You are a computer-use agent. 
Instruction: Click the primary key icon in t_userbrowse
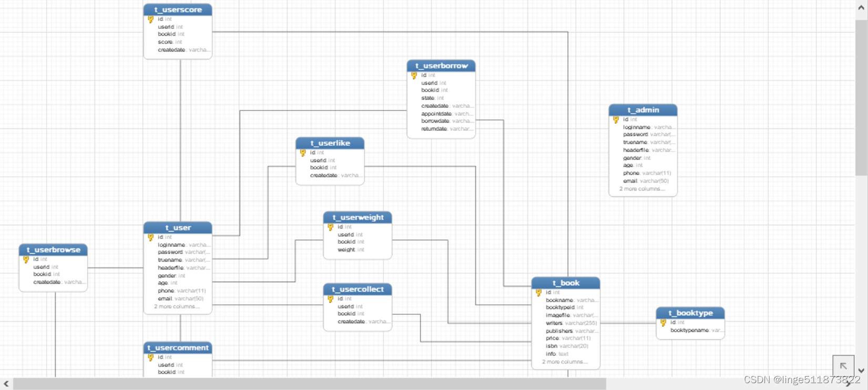pyautogui.click(x=26, y=259)
